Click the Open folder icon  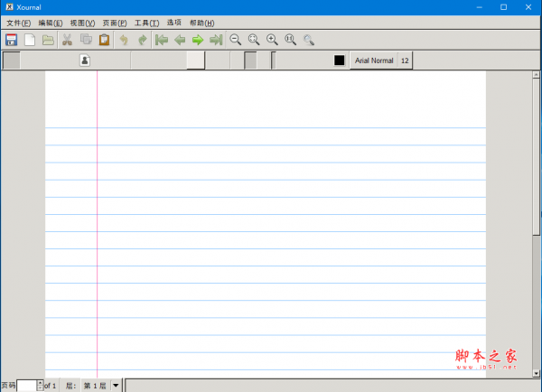point(48,40)
